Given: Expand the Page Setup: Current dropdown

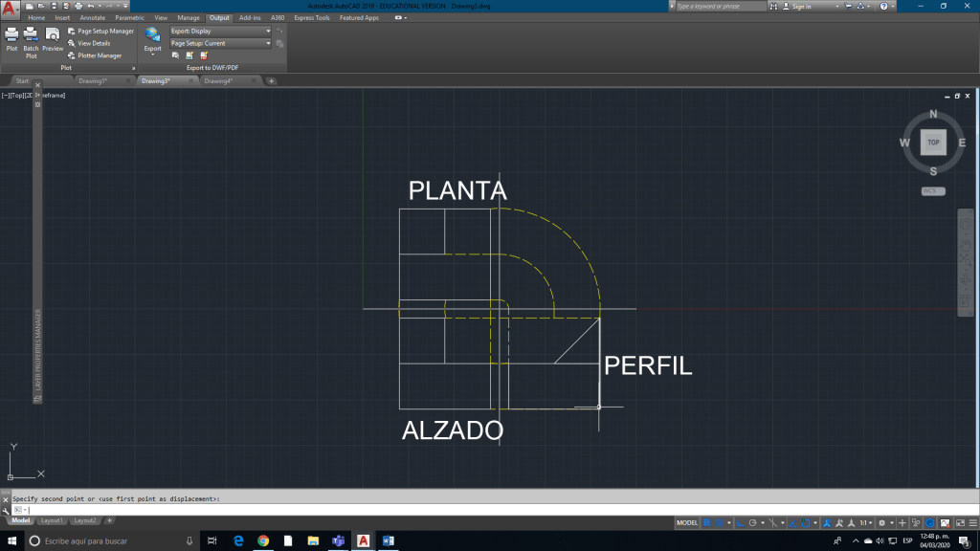Looking at the screenshot, I should [221, 43].
